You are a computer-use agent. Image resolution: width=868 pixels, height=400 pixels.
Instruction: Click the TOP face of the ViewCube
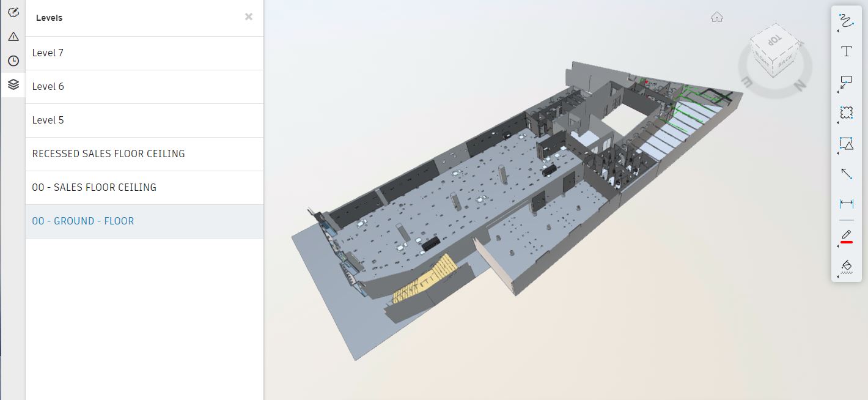774,39
